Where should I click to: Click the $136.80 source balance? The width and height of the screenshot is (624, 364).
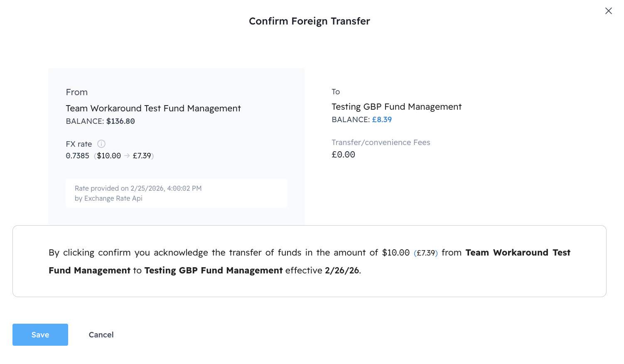120,121
